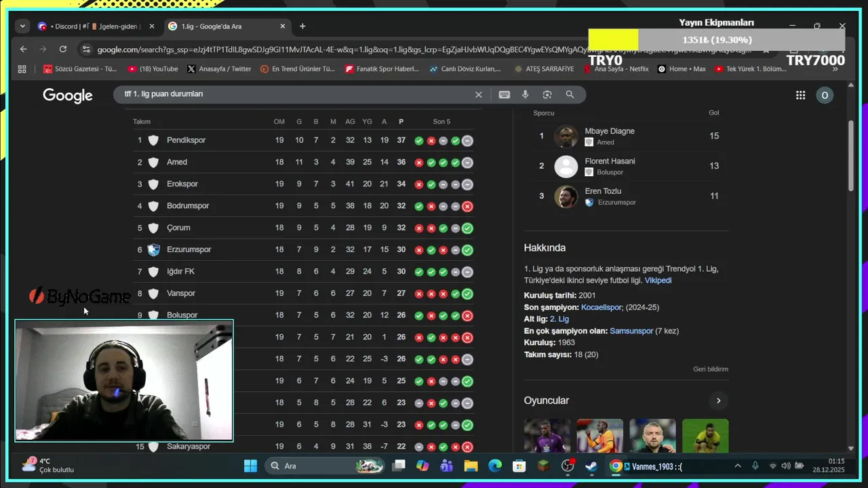Open Anasayfa / Twitter bookmark
Viewport: 868px width, 488px height.
click(x=219, y=69)
